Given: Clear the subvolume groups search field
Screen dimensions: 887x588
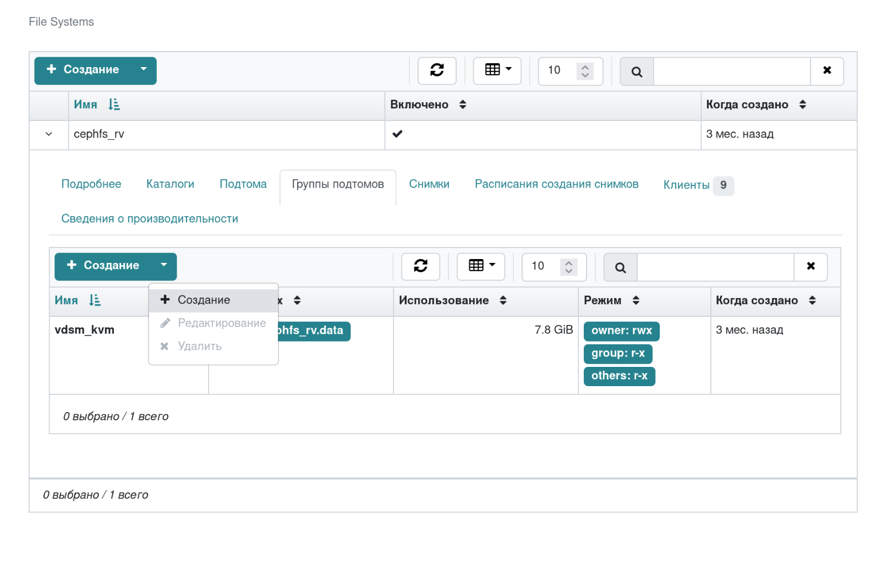Looking at the screenshot, I should (x=811, y=266).
